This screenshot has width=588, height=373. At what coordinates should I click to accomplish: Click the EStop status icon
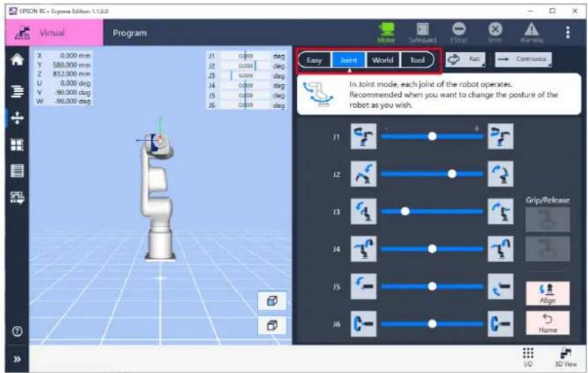click(458, 33)
